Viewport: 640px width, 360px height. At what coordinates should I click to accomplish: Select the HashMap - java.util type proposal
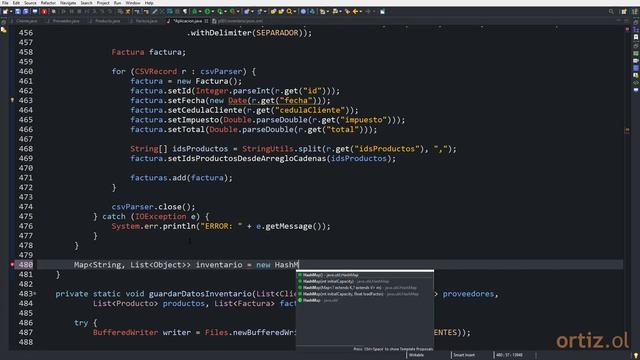coord(365,300)
